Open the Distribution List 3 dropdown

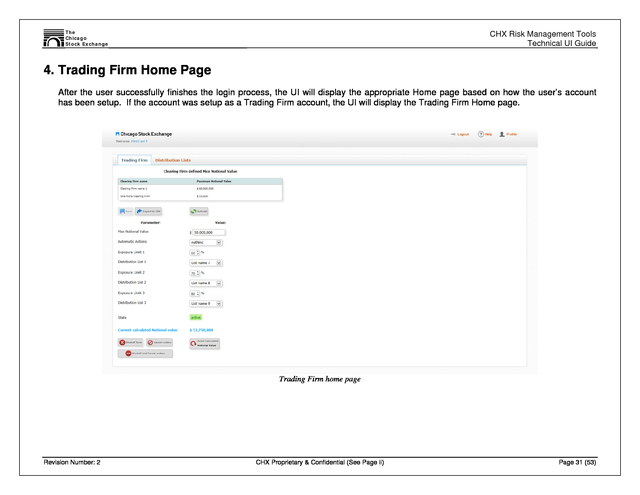[x=206, y=304]
